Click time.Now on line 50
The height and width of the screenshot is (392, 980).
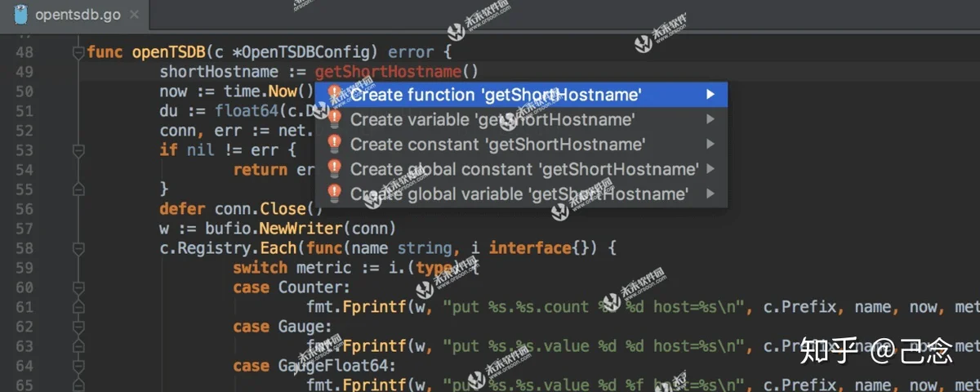[x=261, y=91]
